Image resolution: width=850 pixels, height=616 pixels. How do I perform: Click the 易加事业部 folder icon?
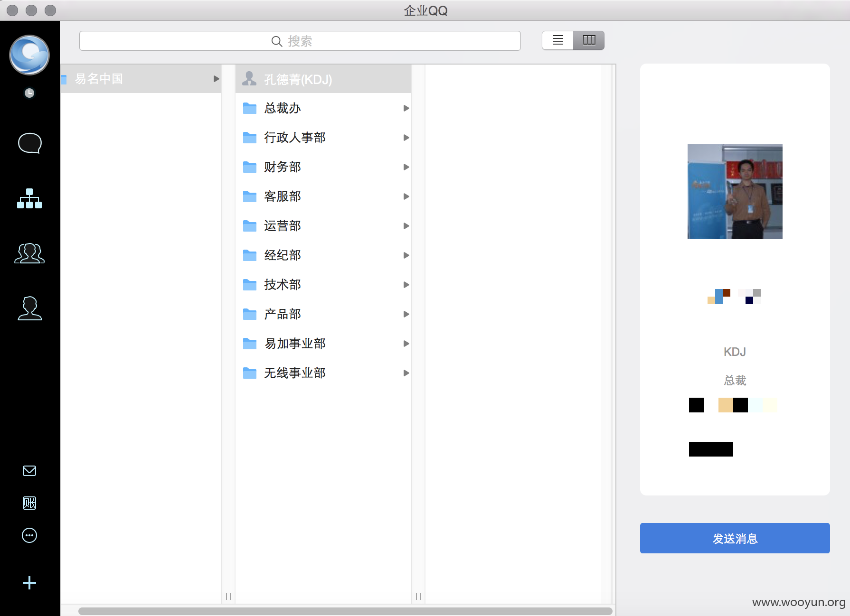[250, 344]
